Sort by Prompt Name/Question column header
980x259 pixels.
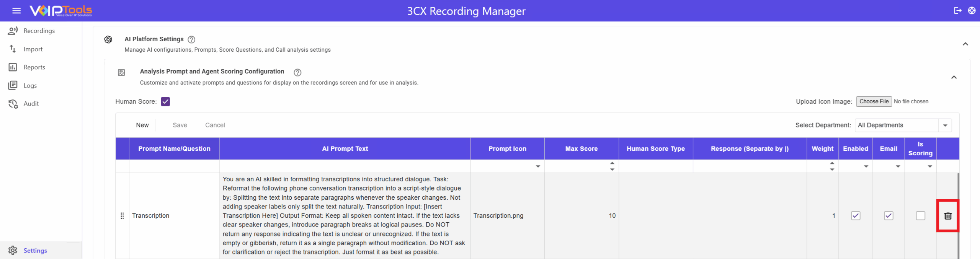pos(174,149)
